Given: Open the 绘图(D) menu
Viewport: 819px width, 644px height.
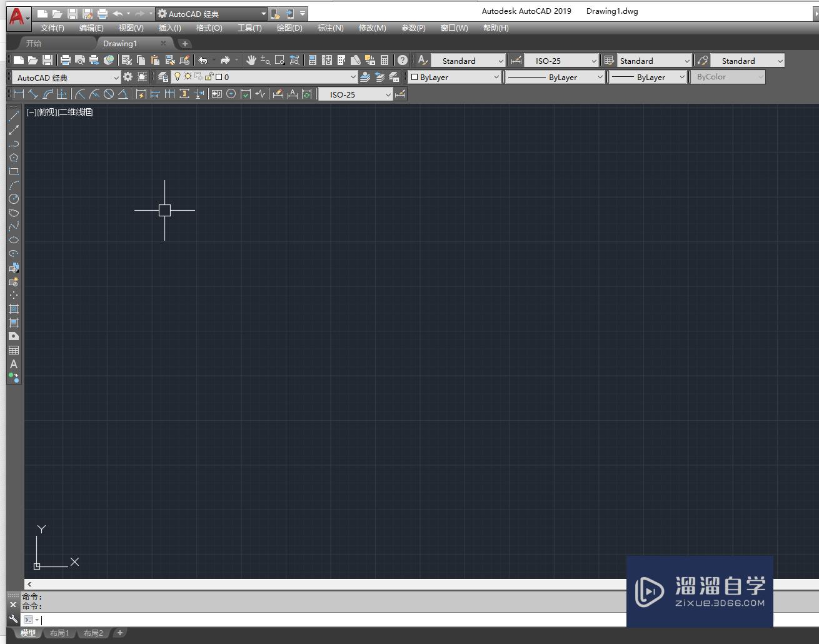Looking at the screenshot, I should pos(289,28).
